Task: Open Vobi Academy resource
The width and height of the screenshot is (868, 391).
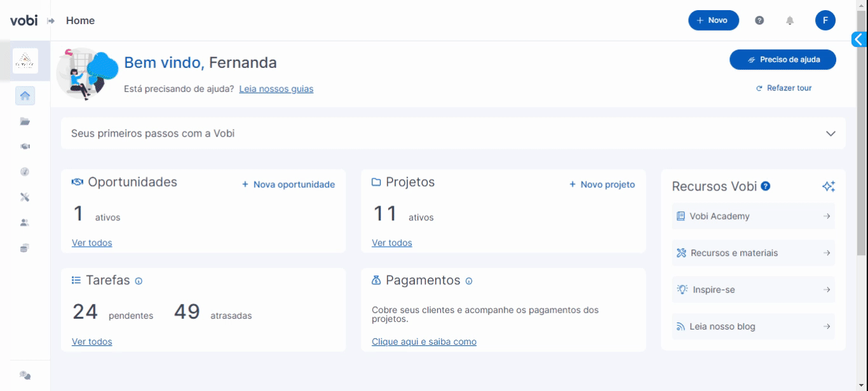Action: [x=753, y=216]
